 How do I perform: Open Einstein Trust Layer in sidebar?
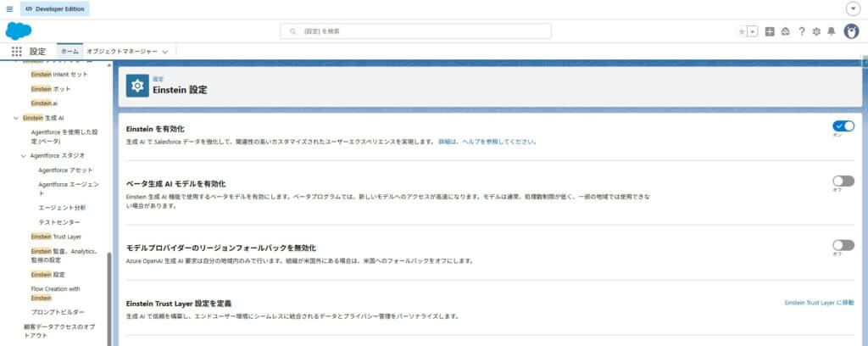[56, 237]
